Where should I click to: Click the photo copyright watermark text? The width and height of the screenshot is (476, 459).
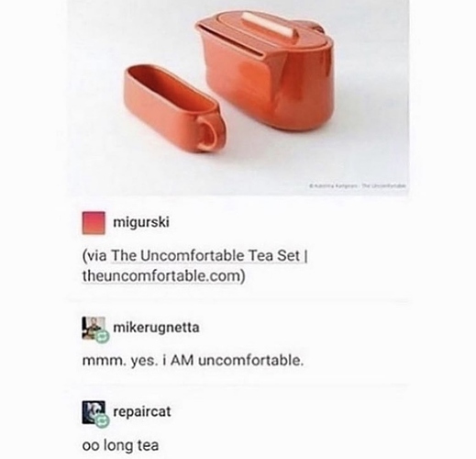358,185
